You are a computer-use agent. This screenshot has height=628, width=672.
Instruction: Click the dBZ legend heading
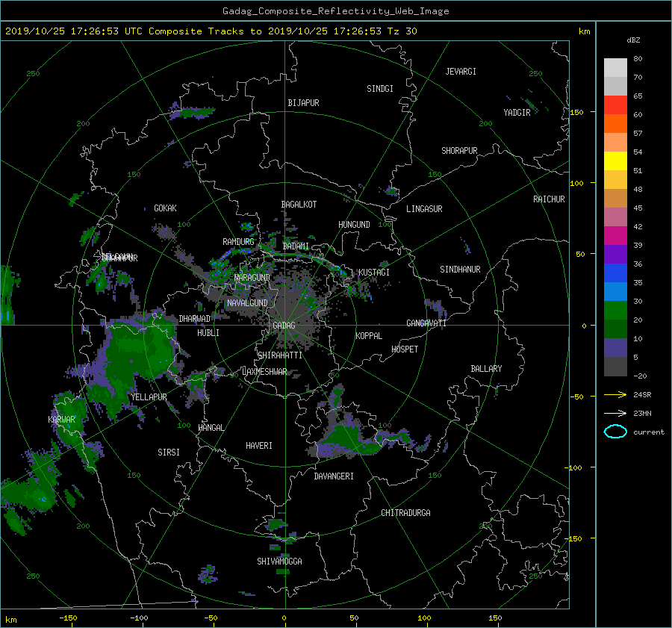(x=633, y=40)
